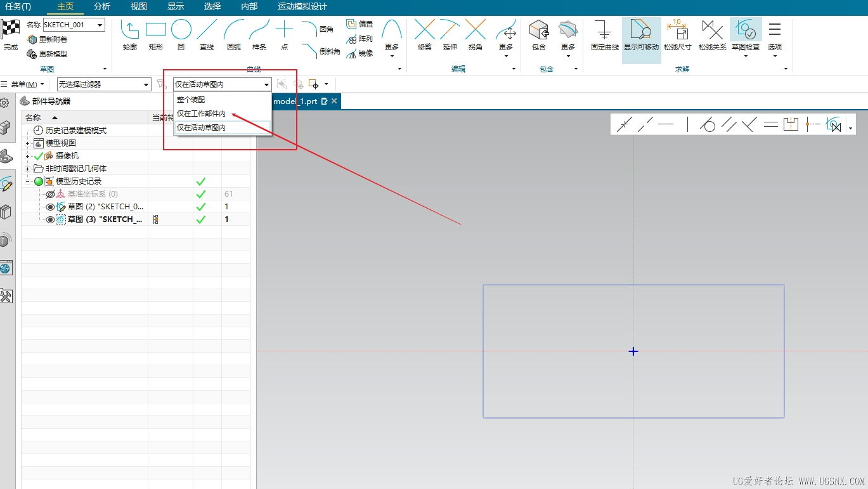Expand the 摄像机 tree node

(27, 156)
